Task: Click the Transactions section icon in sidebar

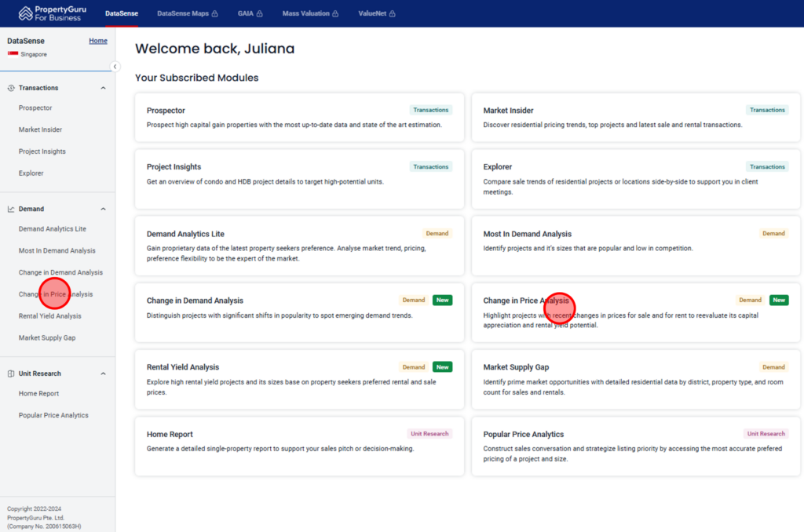Action: click(x=11, y=88)
